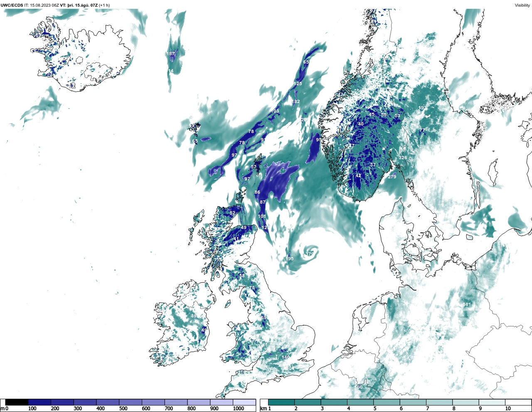Click the 'km' unit label in the legend
The height and width of the screenshot is (412, 532).
pos(263,409)
